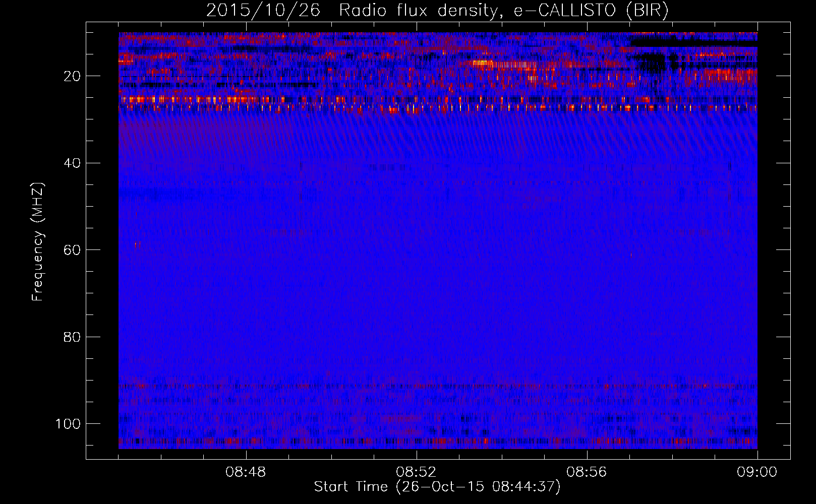This screenshot has width=816, height=504.
Task: Click the '08:52' time tick label
Action: tap(416, 472)
